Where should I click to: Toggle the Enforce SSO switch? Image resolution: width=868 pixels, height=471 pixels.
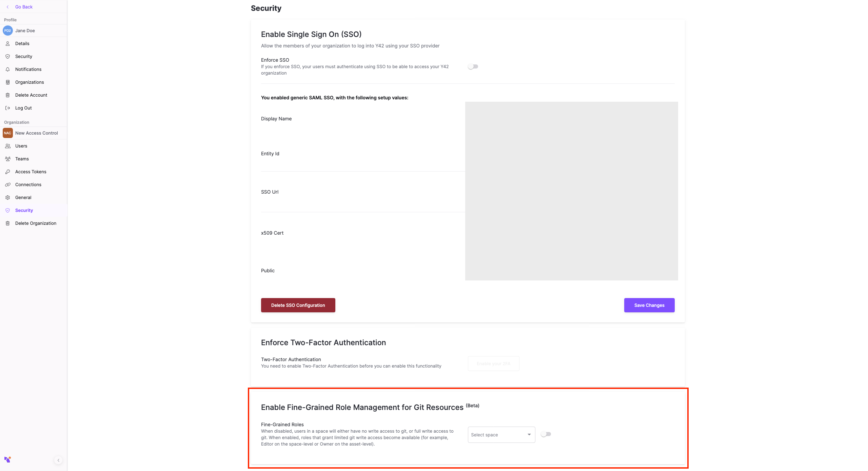(x=473, y=66)
